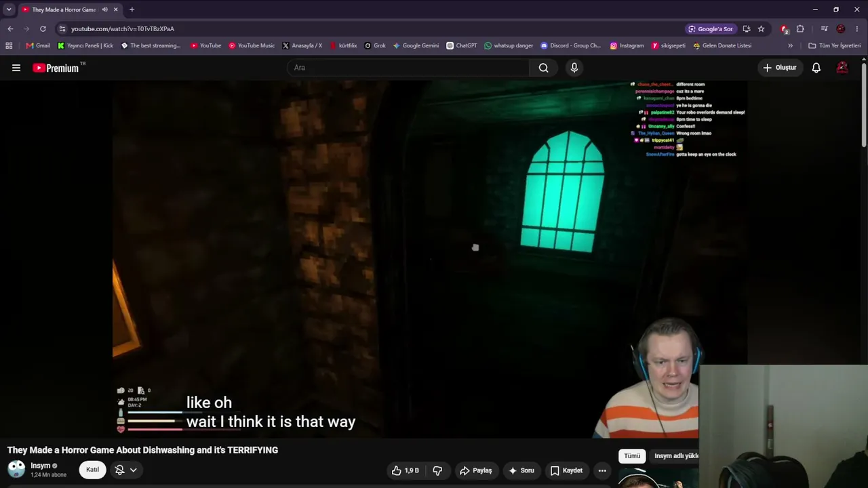Viewport: 868px width, 488px height.
Task: Close the They Made a Horror Game tab
Action: pos(116,9)
